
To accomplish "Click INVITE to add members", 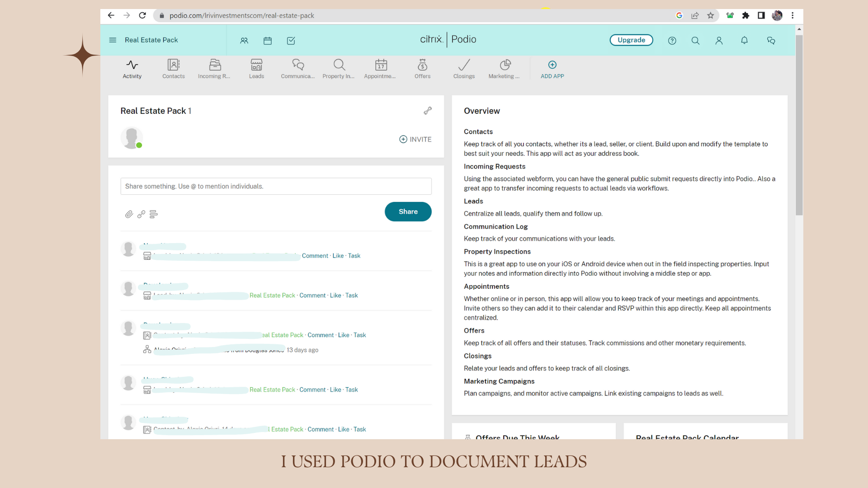I will 415,139.
